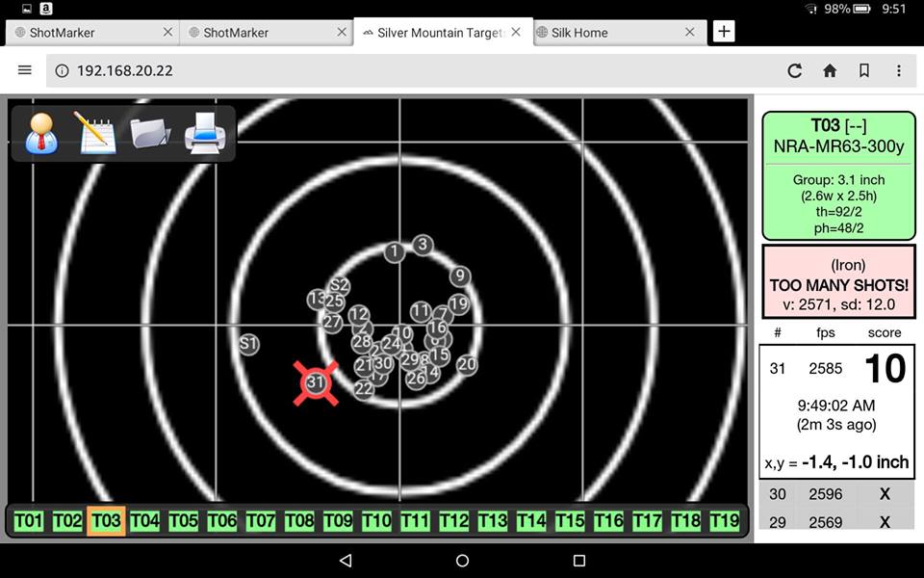Close the first ShotMarker tab
Viewport: 924px width, 578px height.
(x=167, y=32)
